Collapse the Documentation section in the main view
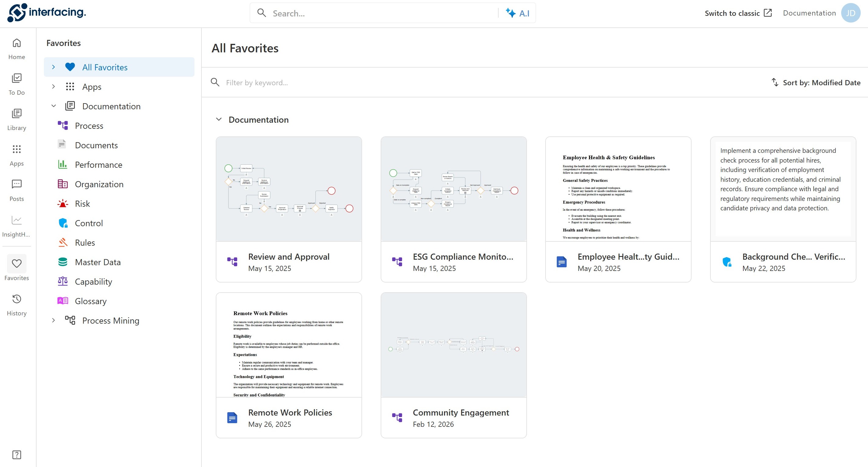The height and width of the screenshot is (467, 868). [x=219, y=120]
